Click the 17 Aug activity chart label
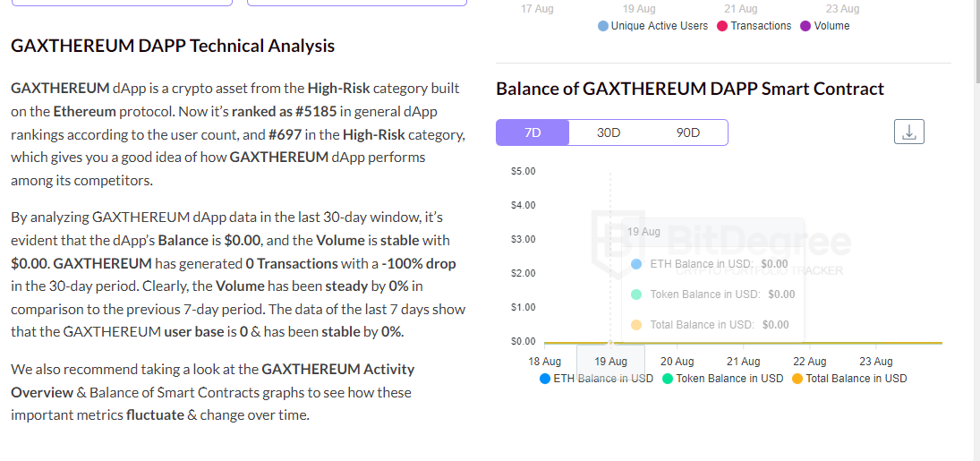The width and height of the screenshot is (980, 461). click(537, 9)
